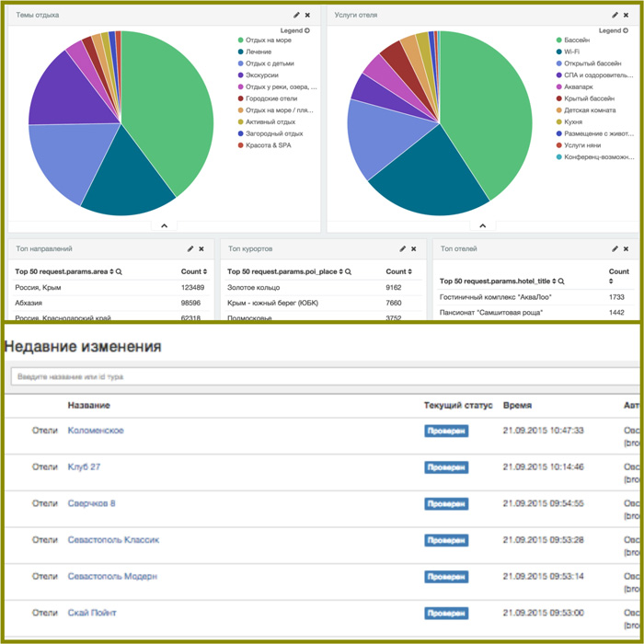This screenshot has width=644, height=644.
Task: Toggle the Legend in Темы отдыха chart
Action: coord(295,30)
